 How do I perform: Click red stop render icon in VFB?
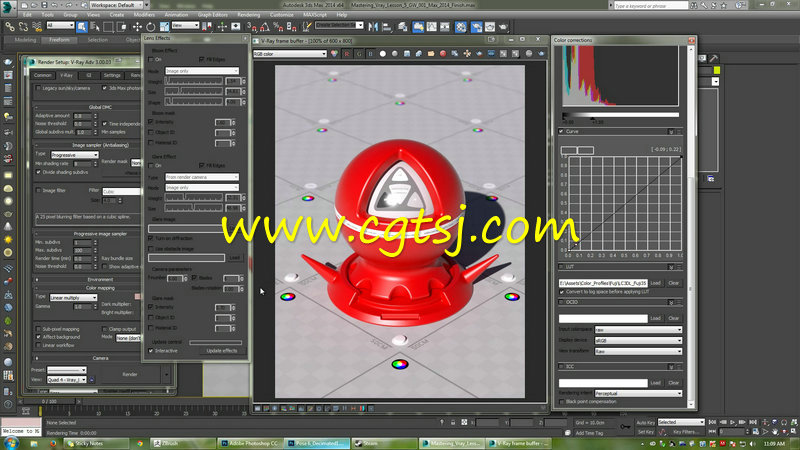(x=443, y=54)
